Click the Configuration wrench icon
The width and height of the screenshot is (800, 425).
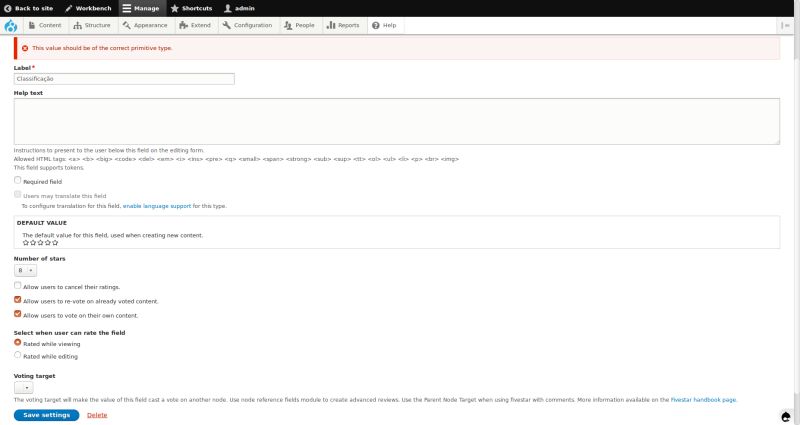click(227, 25)
